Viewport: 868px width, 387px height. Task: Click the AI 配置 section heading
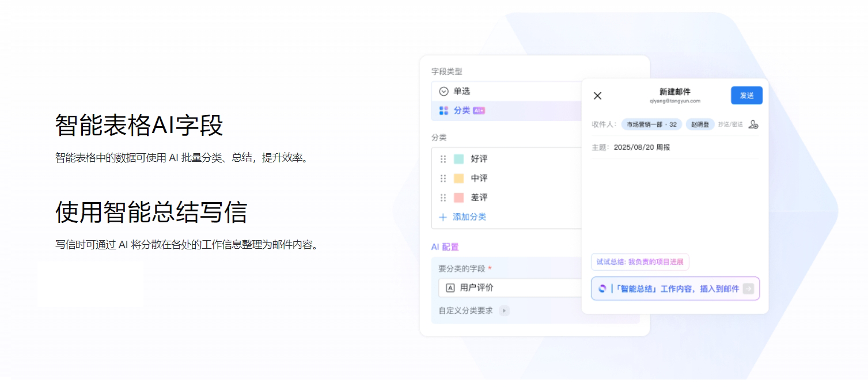click(x=445, y=247)
